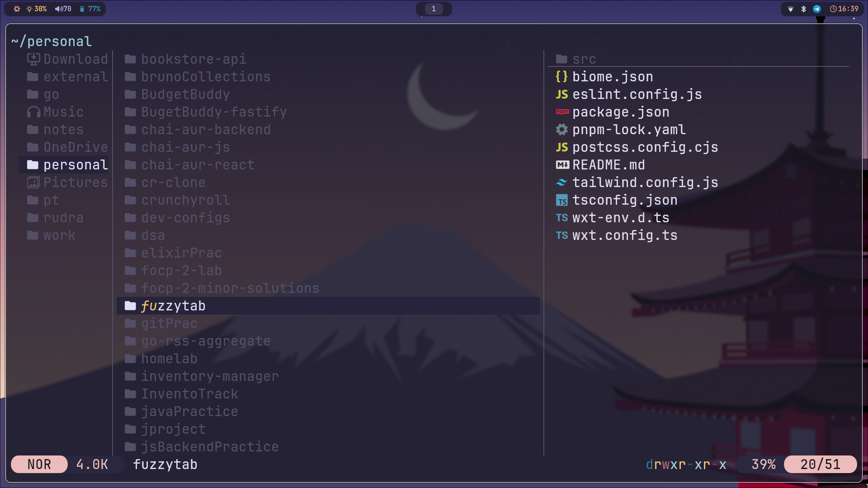
Task: Open the homelab directory
Action: [x=169, y=359]
